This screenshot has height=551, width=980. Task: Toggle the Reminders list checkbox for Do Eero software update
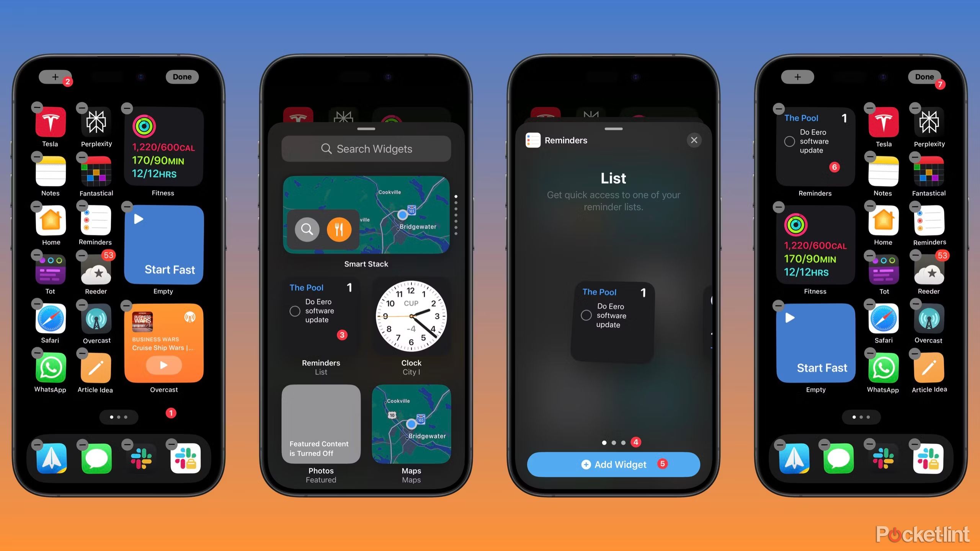pyautogui.click(x=585, y=316)
